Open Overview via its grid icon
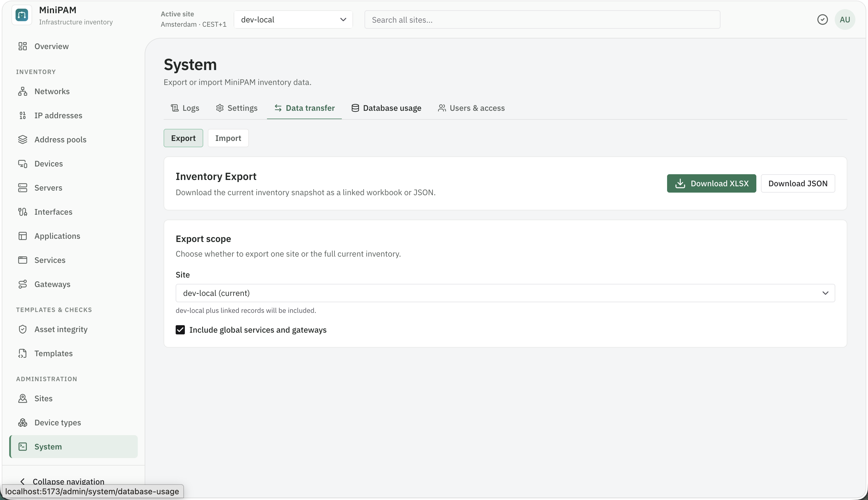This screenshot has width=868, height=500. coord(23,46)
